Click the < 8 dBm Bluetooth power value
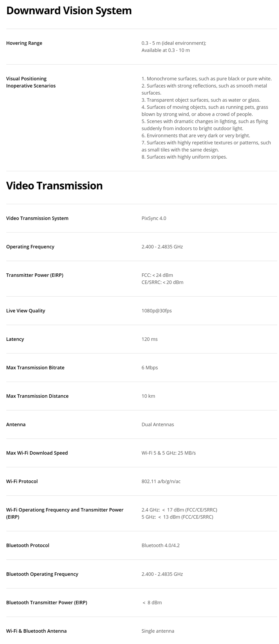The width and height of the screenshot is (279, 644). tap(152, 602)
